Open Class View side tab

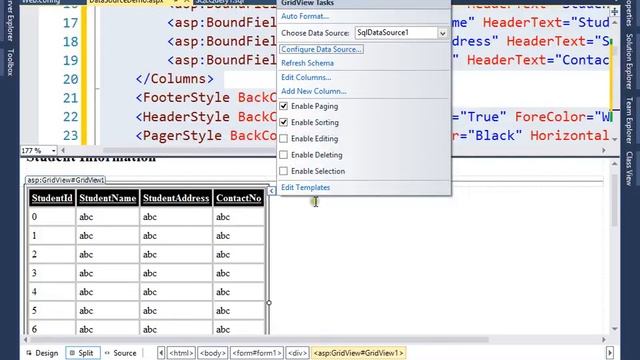pyautogui.click(x=629, y=169)
